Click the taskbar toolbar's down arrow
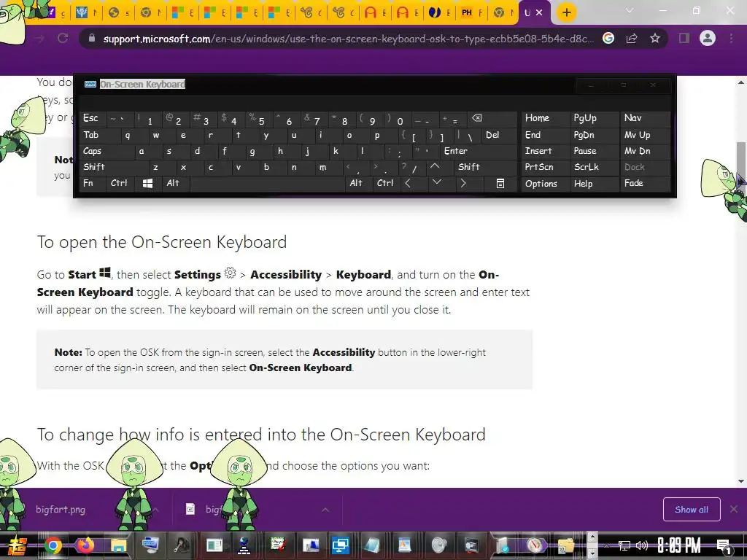747x560 pixels. coord(592,553)
